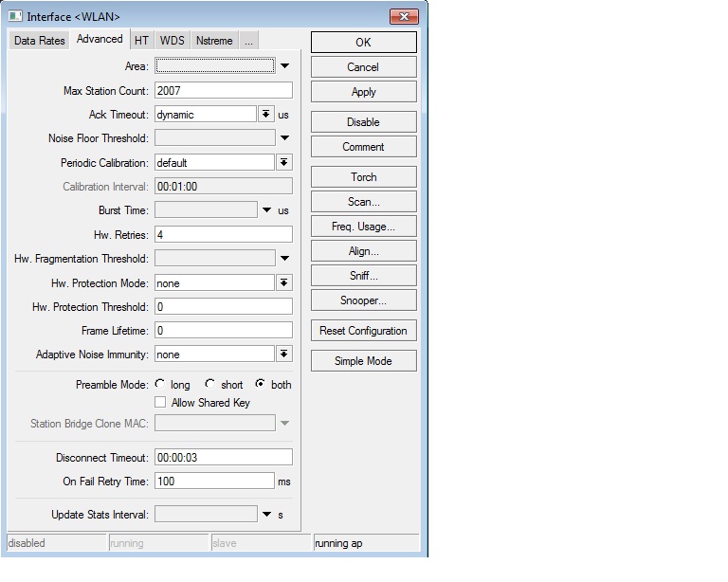Open the Adaptive Noise Immunity dropdown
This screenshot has height=582, width=728.
click(x=283, y=355)
